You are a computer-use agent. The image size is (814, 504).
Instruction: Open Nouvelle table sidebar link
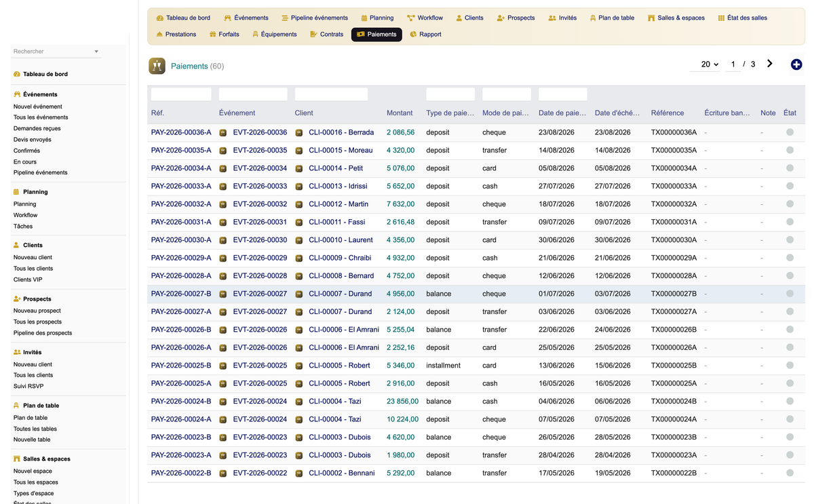(32, 440)
